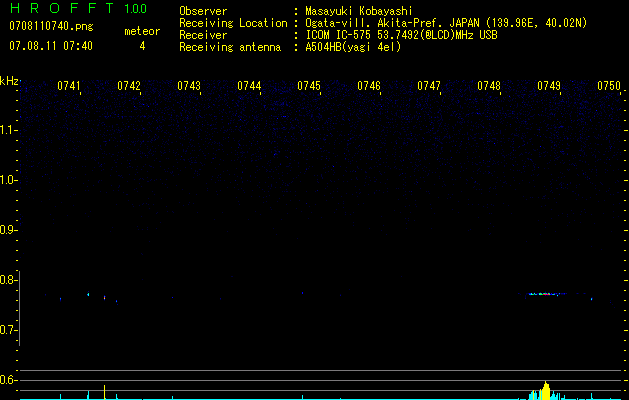Click the 0746 time marker
The width and height of the screenshot is (629, 400).
[x=369, y=86]
